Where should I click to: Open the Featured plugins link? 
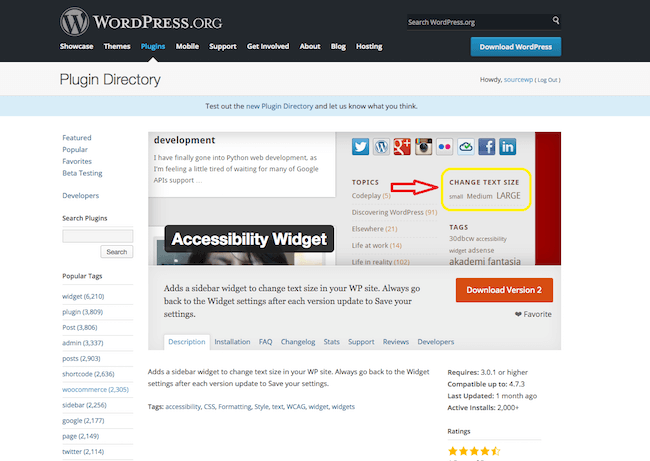77,138
